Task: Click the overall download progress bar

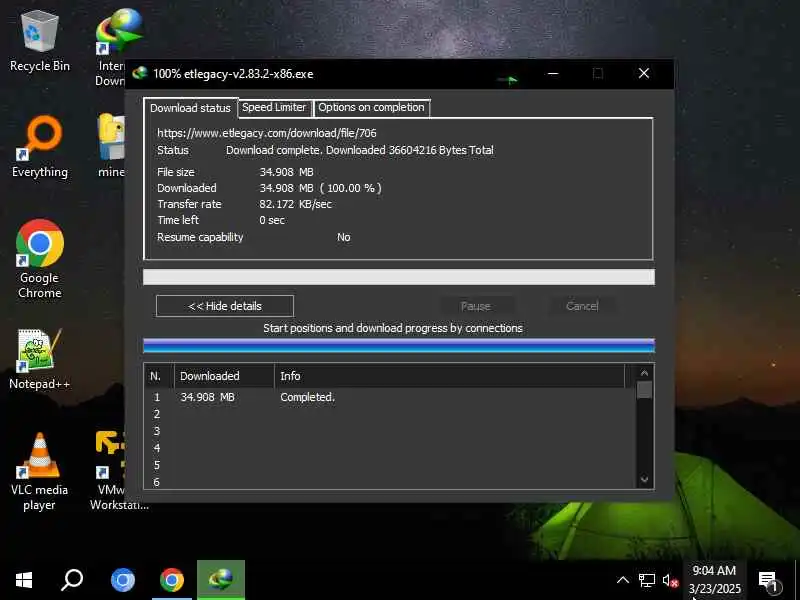Action: (x=399, y=277)
